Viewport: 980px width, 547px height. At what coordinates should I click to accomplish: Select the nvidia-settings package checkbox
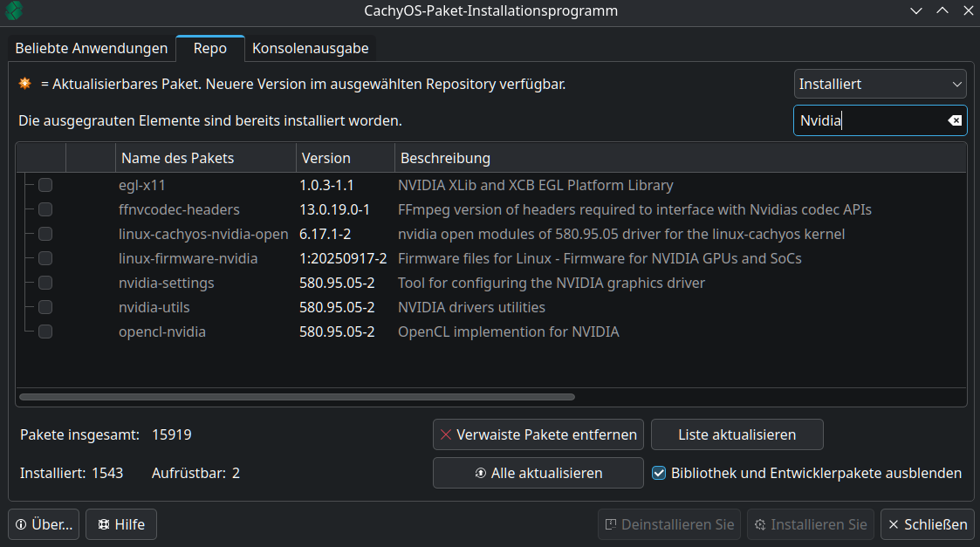(x=45, y=283)
